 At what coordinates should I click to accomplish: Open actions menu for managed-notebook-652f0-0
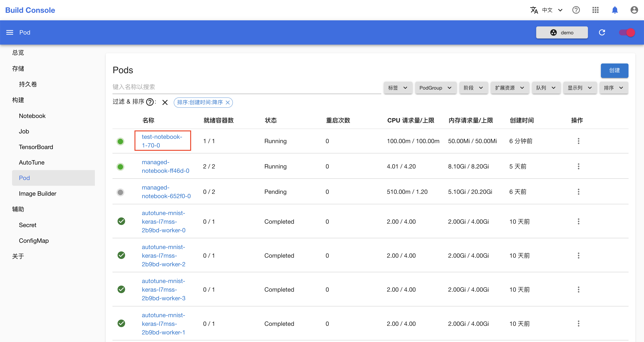click(x=578, y=192)
